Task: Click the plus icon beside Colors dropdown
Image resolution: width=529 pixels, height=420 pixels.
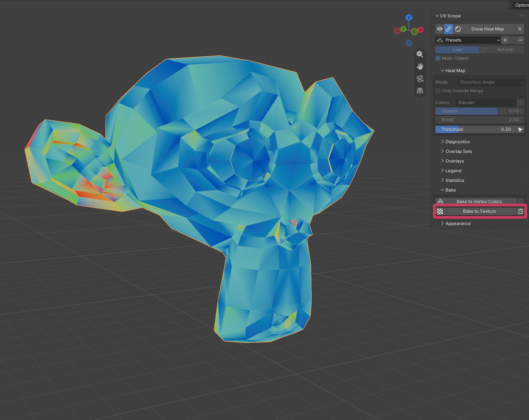Action: pyautogui.click(x=520, y=103)
